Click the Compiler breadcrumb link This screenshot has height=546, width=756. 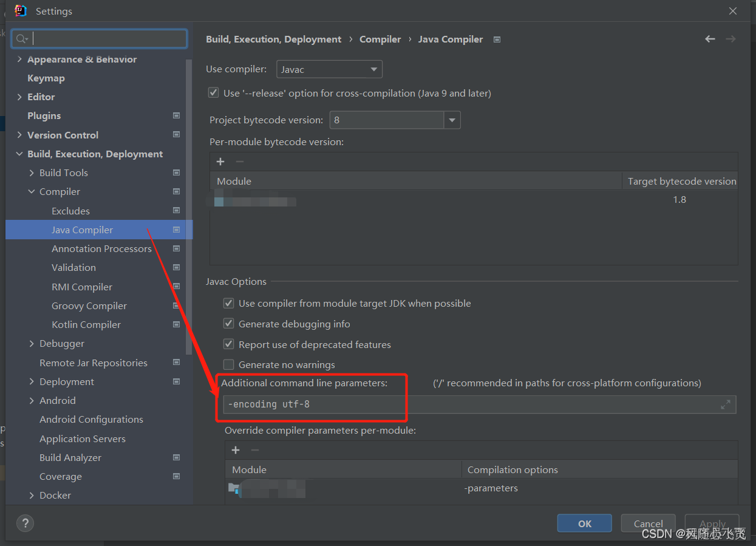[x=380, y=39]
